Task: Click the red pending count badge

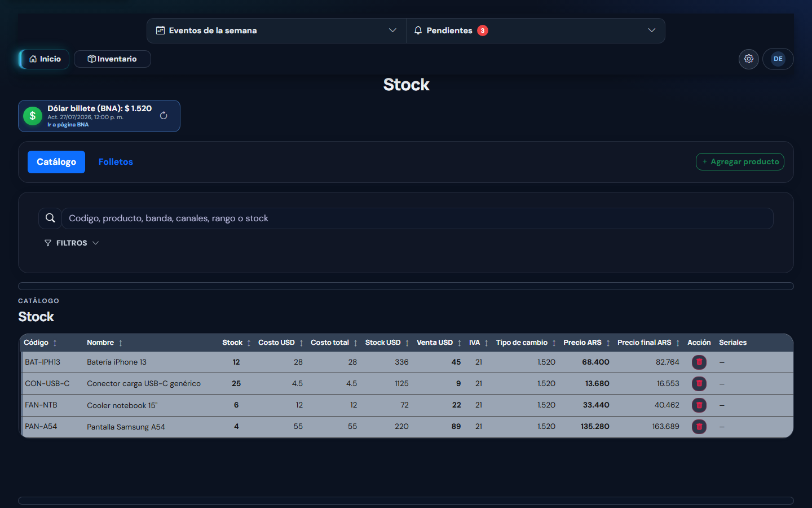Action: pyautogui.click(x=483, y=30)
